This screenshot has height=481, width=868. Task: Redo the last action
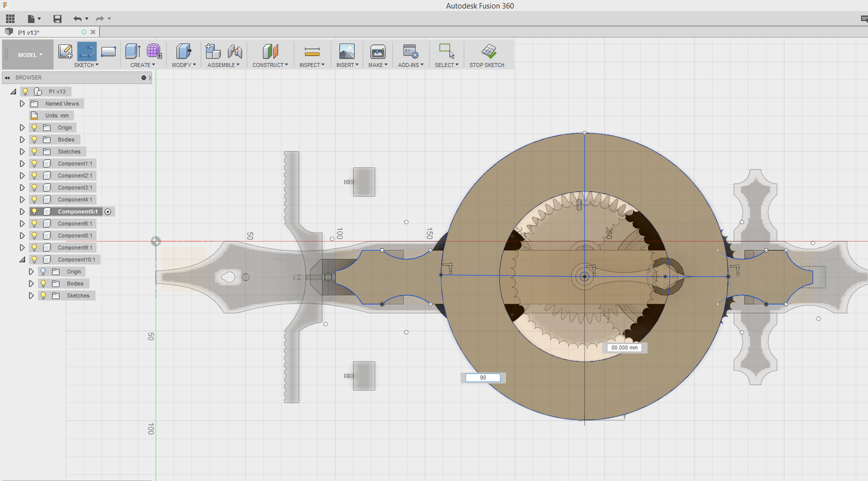coord(99,19)
